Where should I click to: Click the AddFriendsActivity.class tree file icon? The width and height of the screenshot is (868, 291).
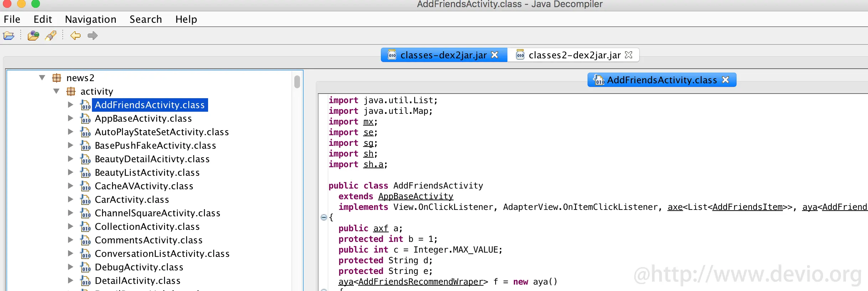tap(86, 105)
